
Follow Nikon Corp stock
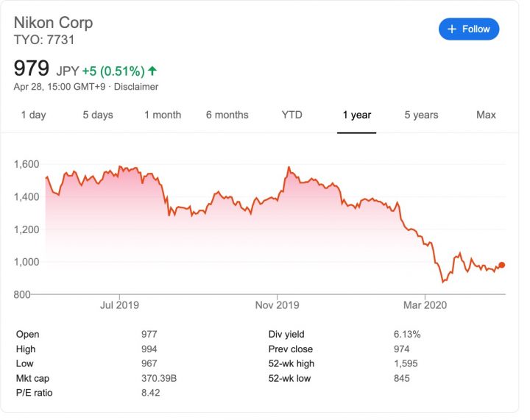[469, 29]
